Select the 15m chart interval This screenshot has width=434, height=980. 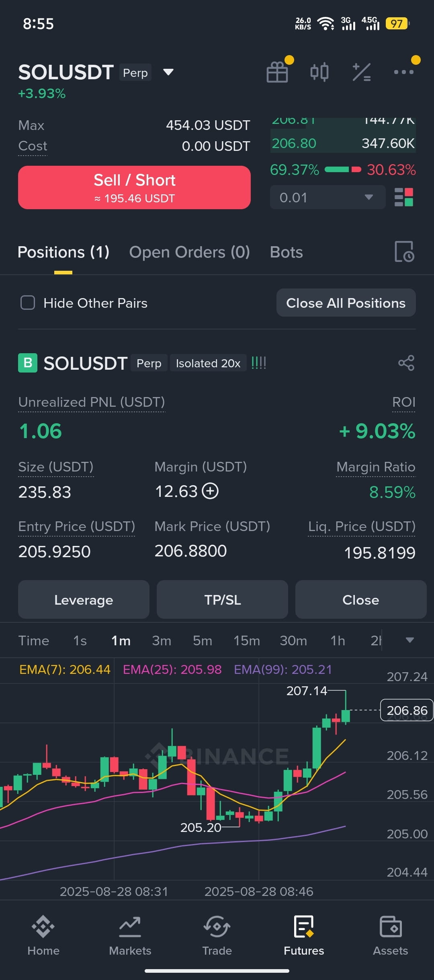click(x=247, y=640)
